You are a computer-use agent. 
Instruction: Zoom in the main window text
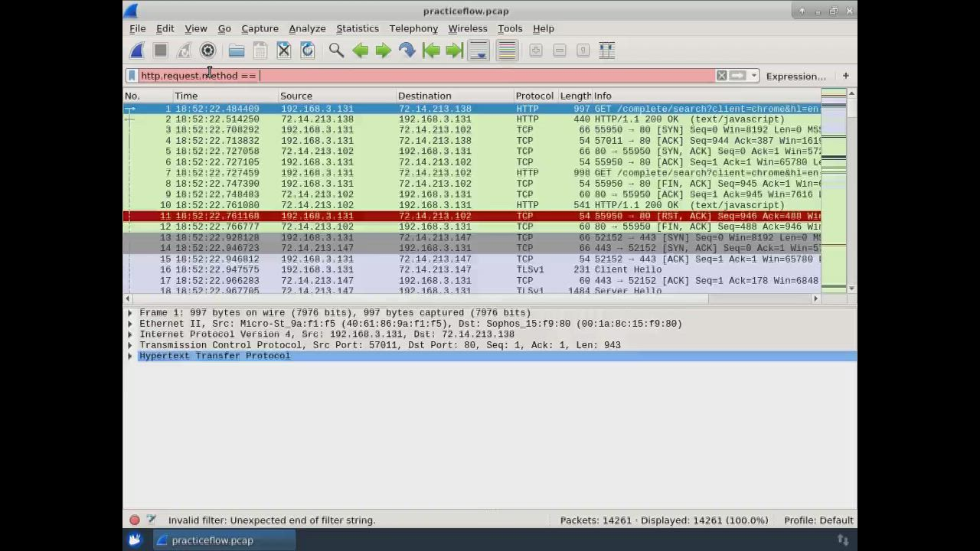coord(536,51)
